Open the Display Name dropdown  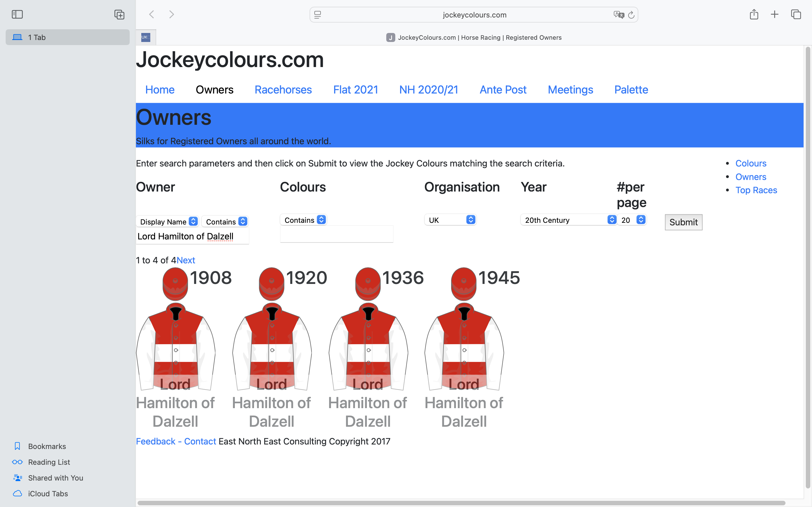point(168,222)
